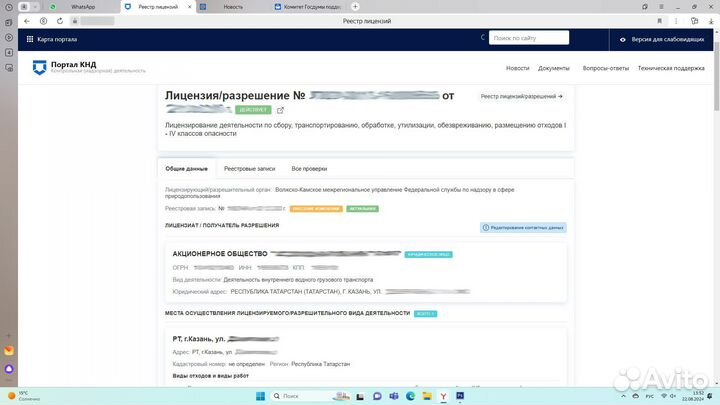Click Виды отходов и виды работ heading

[x=211, y=376]
